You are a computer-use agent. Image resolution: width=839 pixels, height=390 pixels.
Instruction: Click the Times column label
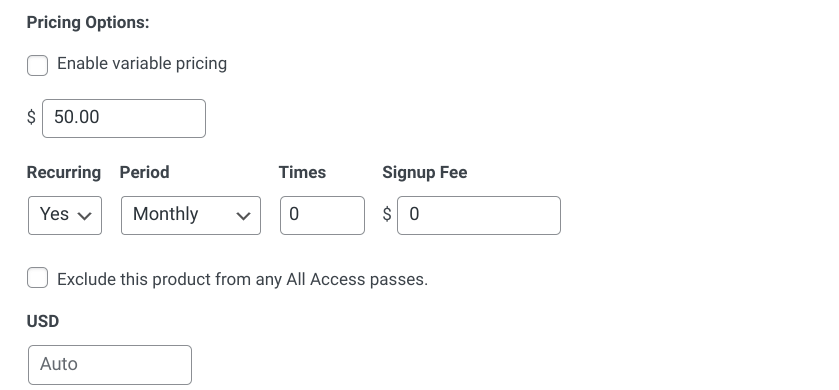coord(302,172)
